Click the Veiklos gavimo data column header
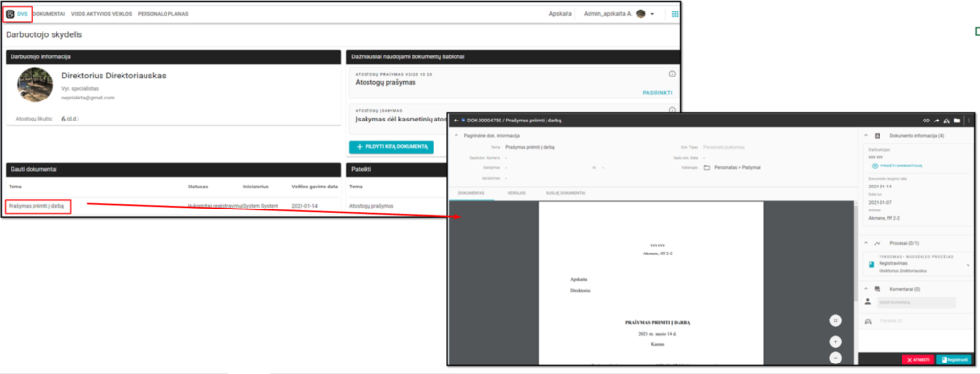This screenshot has height=374, width=980. [x=314, y=187]
